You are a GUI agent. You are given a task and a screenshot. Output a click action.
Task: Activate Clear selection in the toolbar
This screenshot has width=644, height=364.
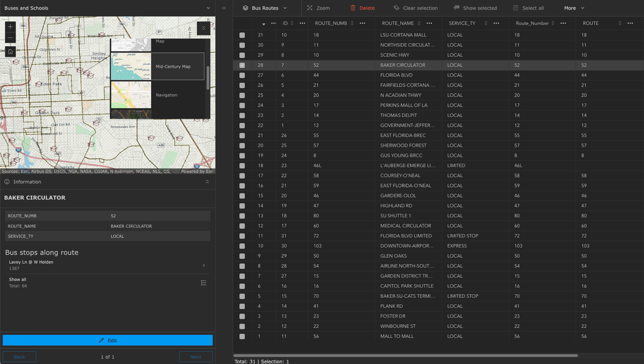pos(415,8)
